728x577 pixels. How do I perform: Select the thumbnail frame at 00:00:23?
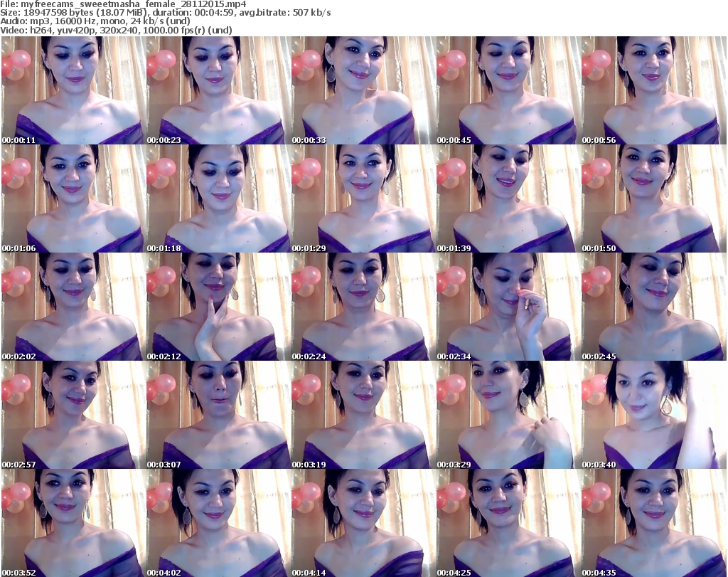(x=219, y=90)
